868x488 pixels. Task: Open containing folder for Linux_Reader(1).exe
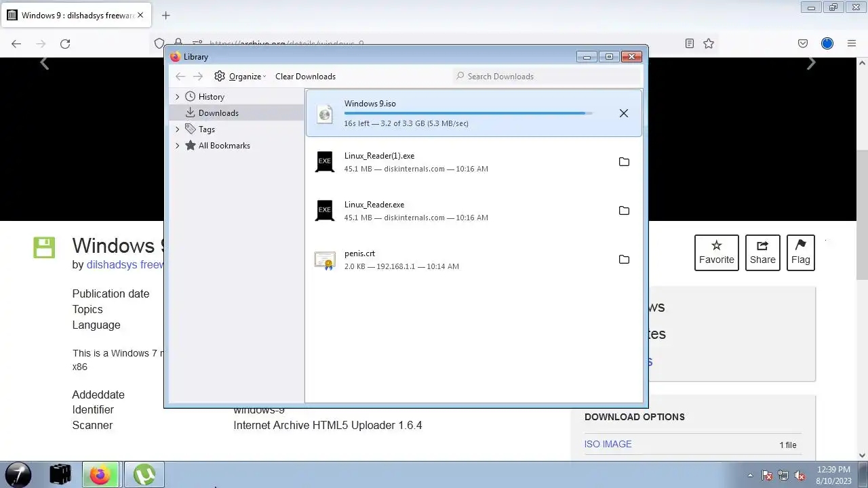click(624, 162)
